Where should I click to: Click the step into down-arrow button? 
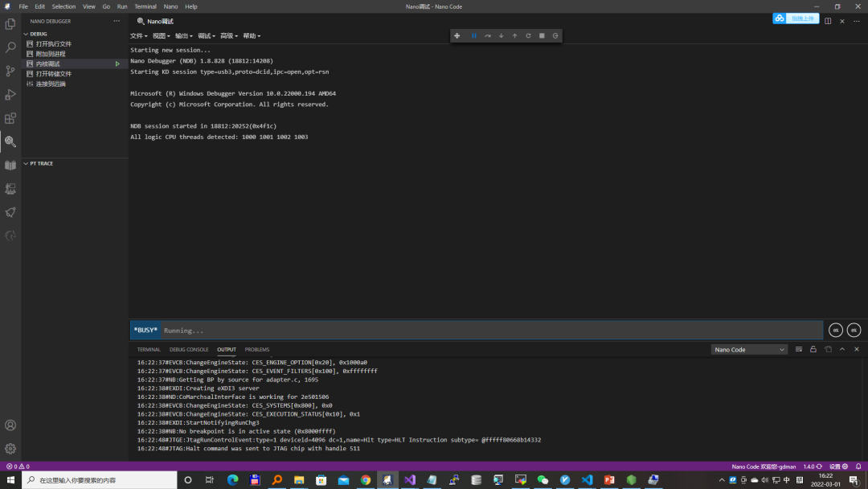[x=501, y=36]
